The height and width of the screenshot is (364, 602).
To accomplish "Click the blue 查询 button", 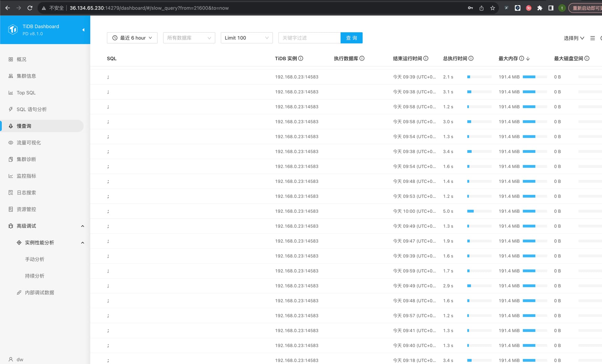I will [351, 38].
